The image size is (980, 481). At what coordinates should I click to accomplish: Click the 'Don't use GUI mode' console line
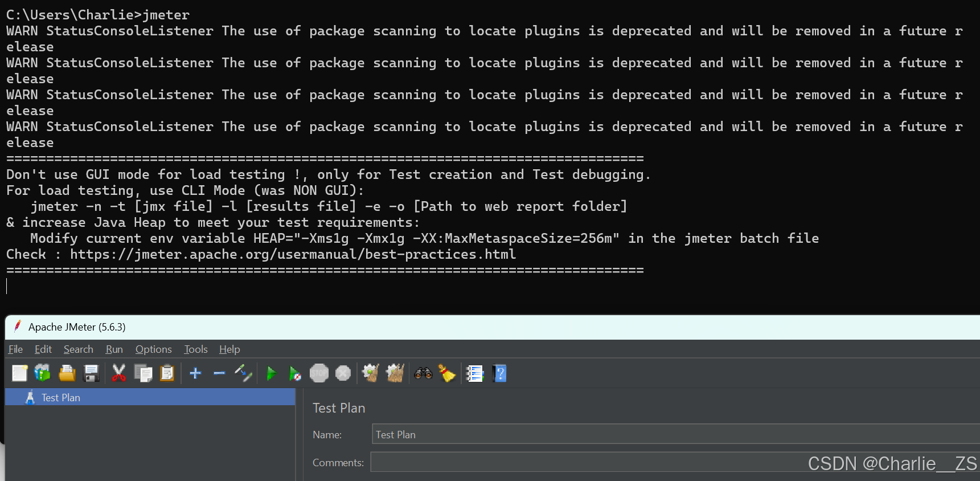point(329,174)
